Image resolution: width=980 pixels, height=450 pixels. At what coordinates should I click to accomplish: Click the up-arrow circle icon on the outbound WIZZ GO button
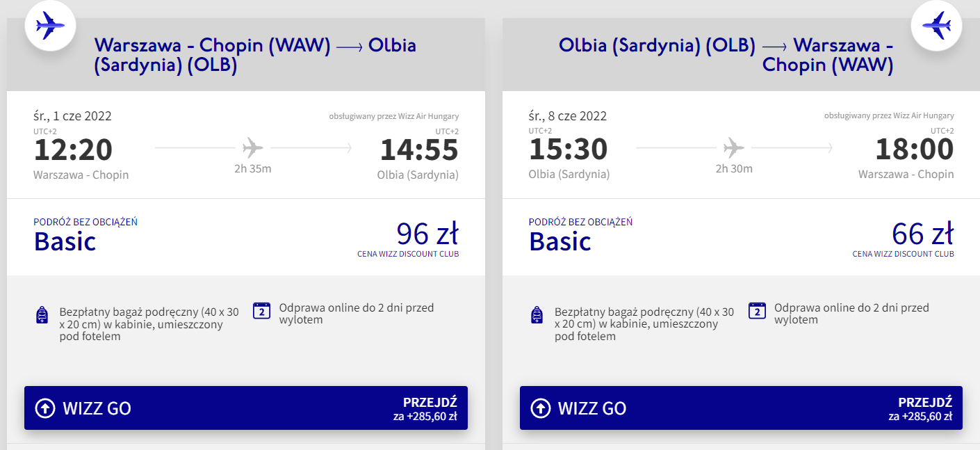coord(45,408)
